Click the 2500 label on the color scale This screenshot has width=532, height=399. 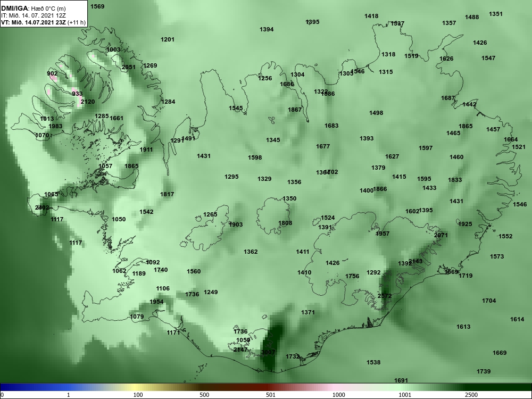[471, 395]
